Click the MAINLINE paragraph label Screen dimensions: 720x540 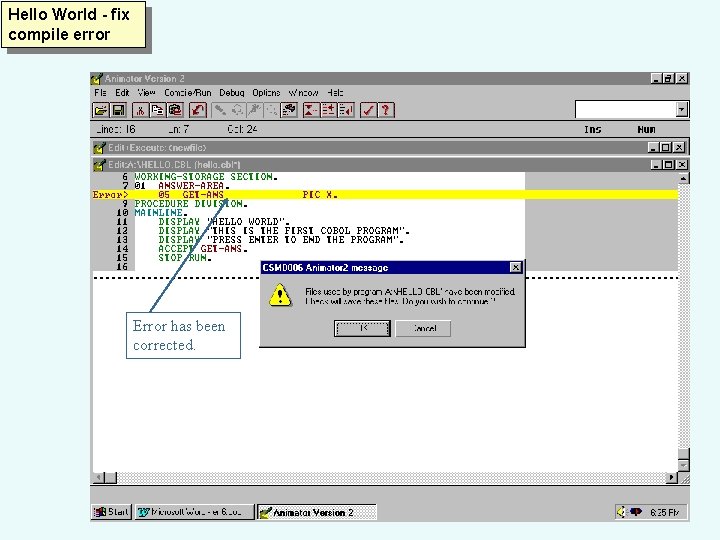(161, 213)
